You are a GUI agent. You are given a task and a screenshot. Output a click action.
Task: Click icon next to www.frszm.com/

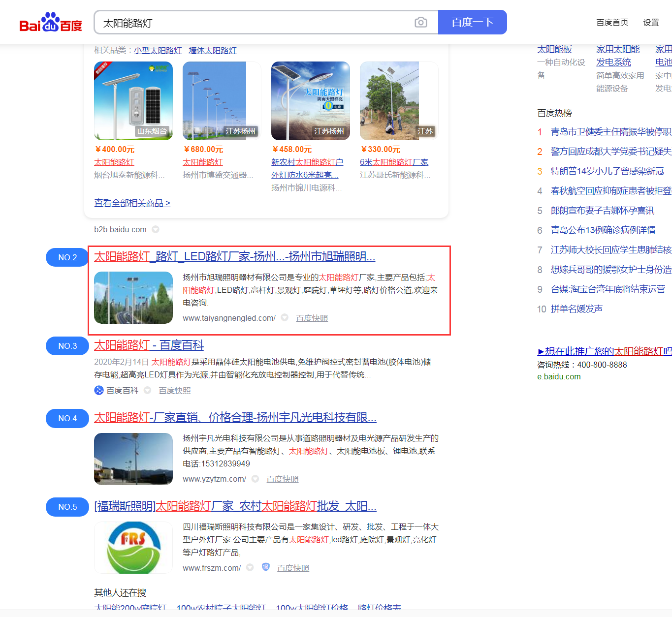pos(250,567)
